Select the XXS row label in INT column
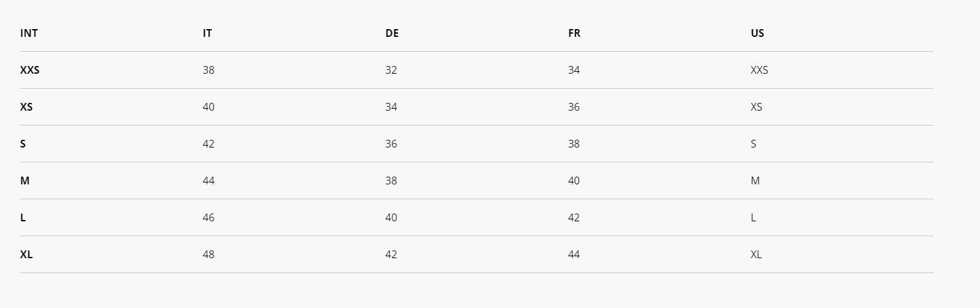Screen dimensions: 980x308 click(x=30, y=70)
